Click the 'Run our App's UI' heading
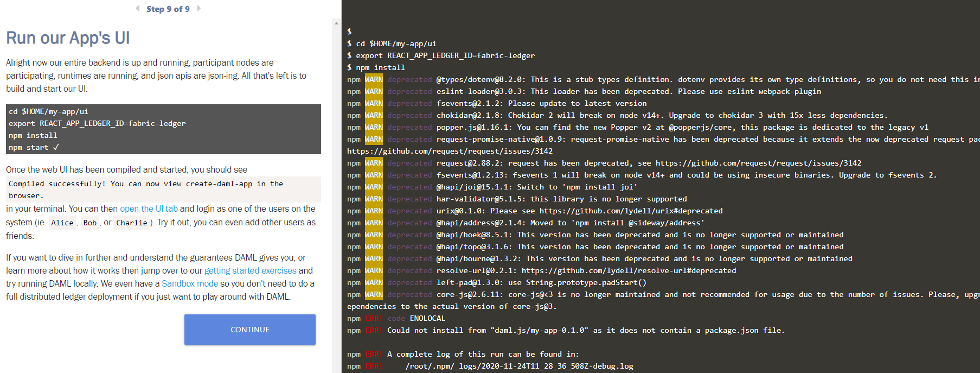The height and width of the screenshot is (373, 980). click(68, 38)
